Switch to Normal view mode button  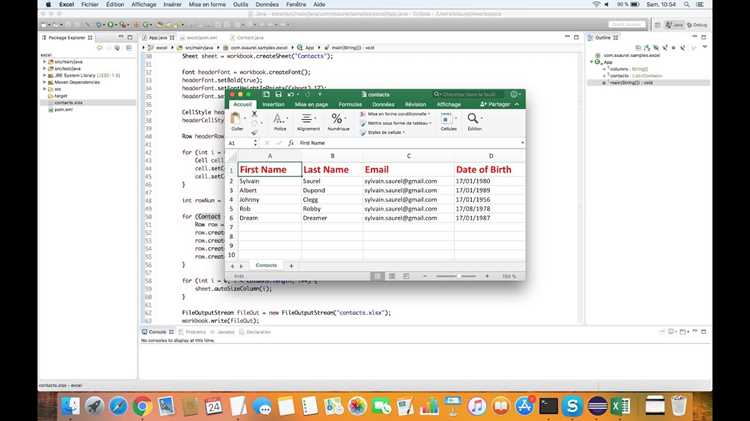(x=377, y=276)
